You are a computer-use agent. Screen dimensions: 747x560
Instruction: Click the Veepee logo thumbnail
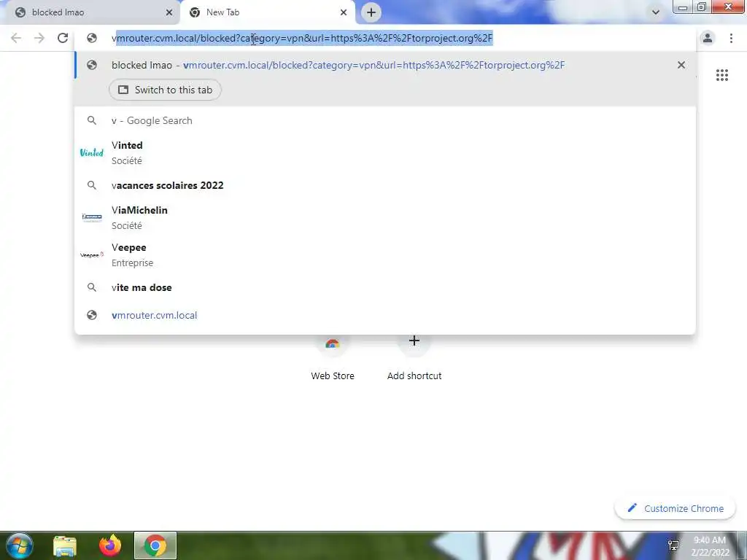tap(91, 254)
